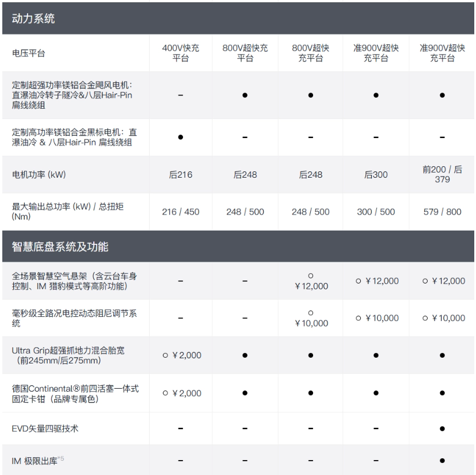Select the filled dot for 准900V超快充平台 EVD矢量四驱技术
The image size is (476, 475).
[x=442, y=428]
